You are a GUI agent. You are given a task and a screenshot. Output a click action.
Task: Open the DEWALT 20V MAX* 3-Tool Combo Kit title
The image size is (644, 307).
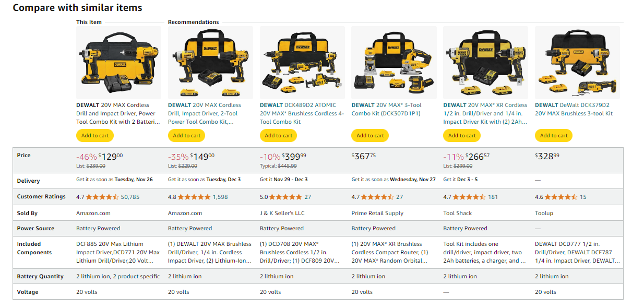[x=386, y=109]
